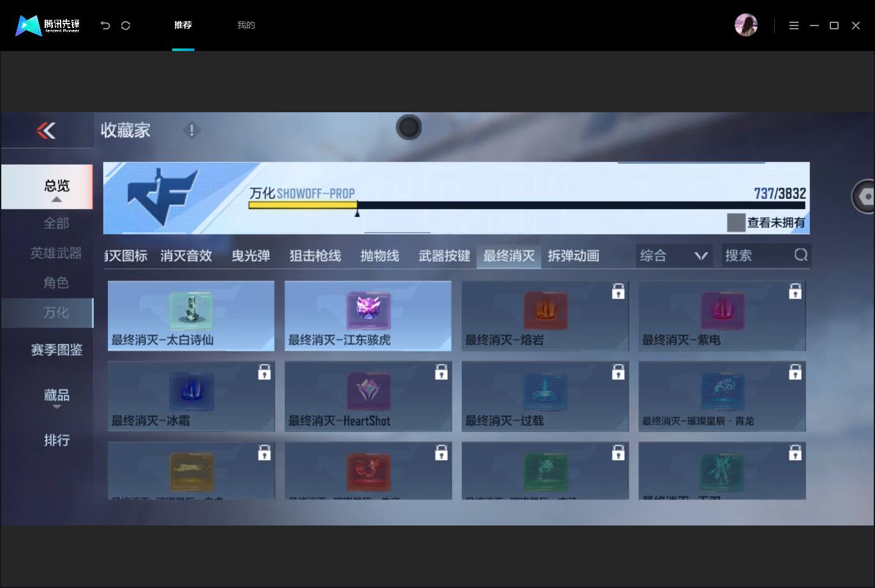Open the 最终消灭-HeartShot card
The height and width of the screenshot is (588, 875).
point(368,396)
